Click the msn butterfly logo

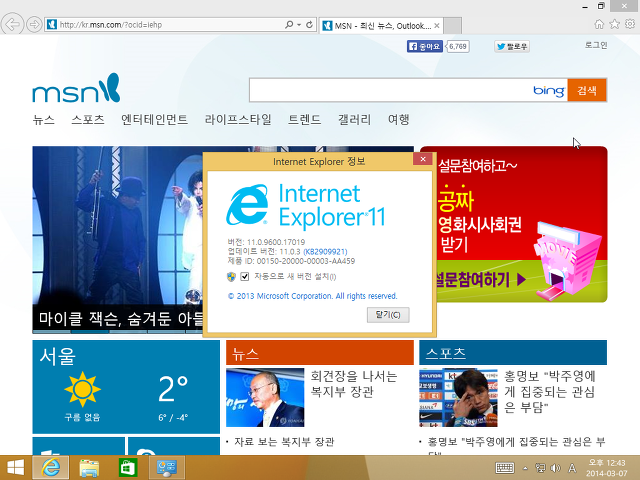(76, 89)
